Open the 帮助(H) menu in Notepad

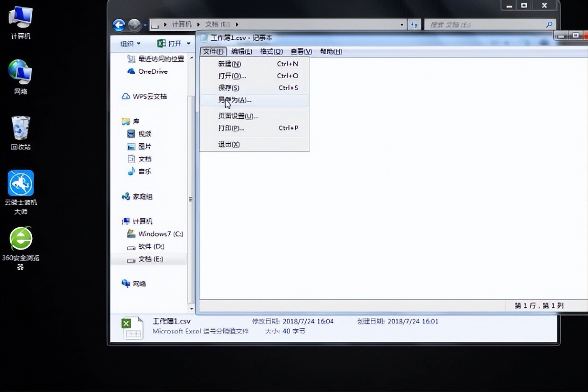pyautogui.click(x=331, y=52)
